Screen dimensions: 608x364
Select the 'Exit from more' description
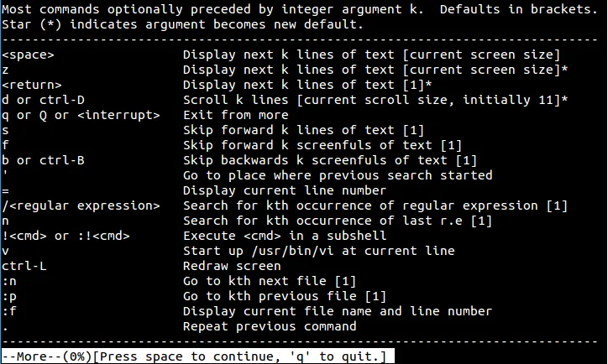236,115
